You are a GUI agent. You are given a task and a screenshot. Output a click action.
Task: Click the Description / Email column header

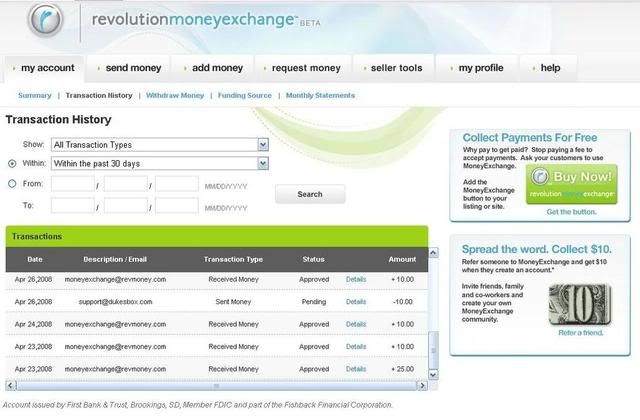pyautogui.click(x=115, y=259)
